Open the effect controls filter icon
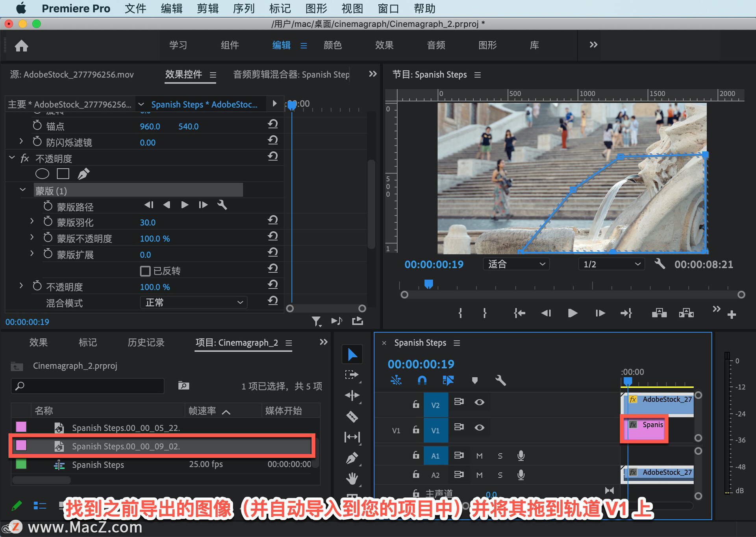This screenshot has width=756, height=537. [317, 321]
